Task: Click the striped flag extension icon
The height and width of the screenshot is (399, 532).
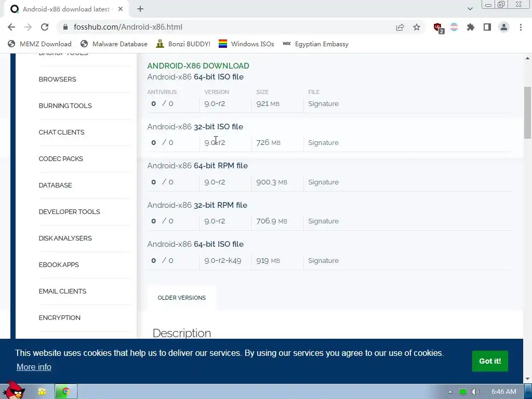Action: (x=454, y=27)
